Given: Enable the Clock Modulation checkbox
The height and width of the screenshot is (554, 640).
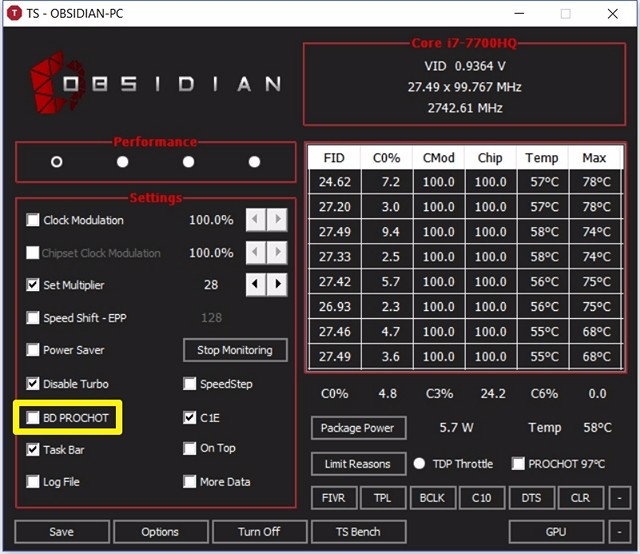Looking at the screenshot, I should click(33, 220).
